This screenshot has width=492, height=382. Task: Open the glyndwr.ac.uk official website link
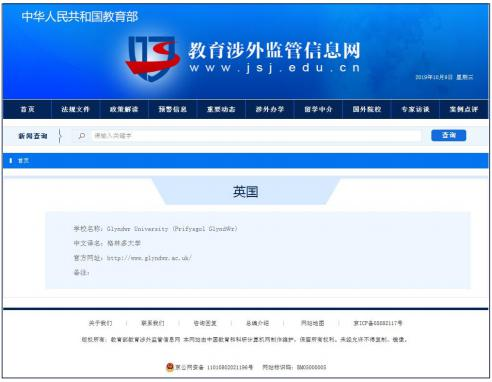click(x=149, y=258)
